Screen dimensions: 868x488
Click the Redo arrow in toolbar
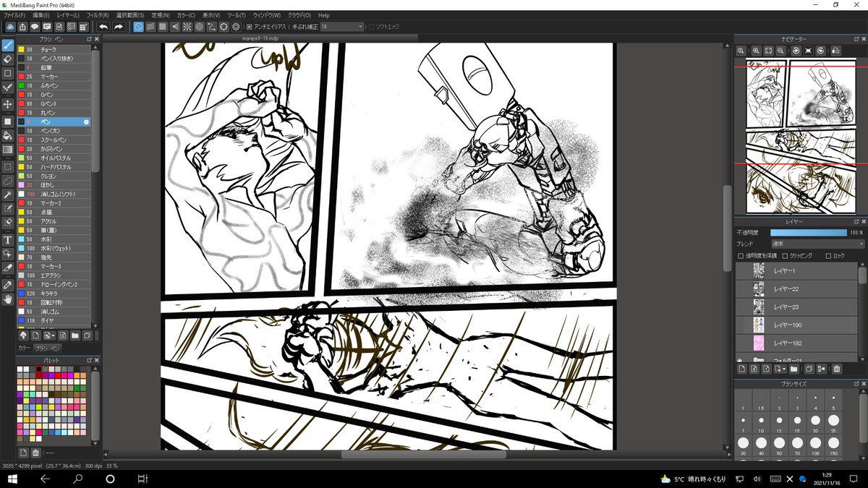point(118,27)
